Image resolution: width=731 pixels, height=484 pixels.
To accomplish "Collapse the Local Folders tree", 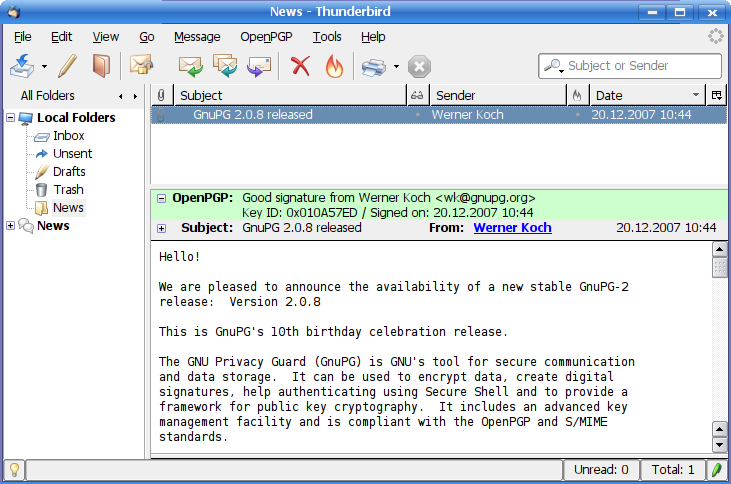I will (x=10, y=118).
